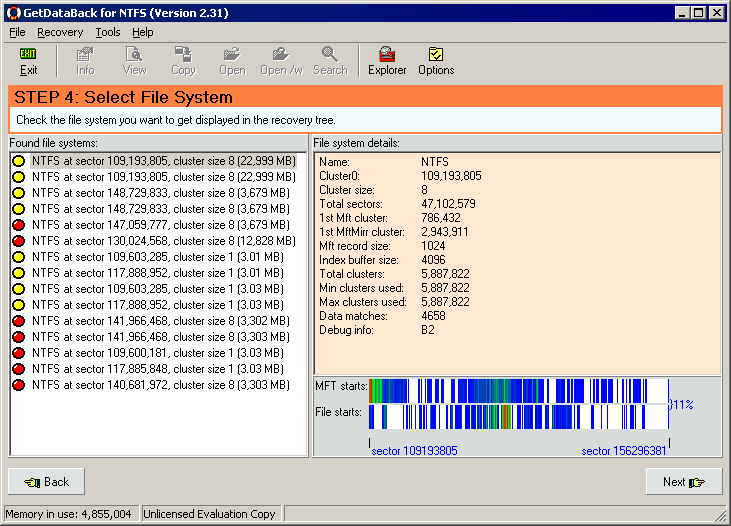Open the Help menu
The width and height of the screenshot is (731, 526).
(143, 32)
